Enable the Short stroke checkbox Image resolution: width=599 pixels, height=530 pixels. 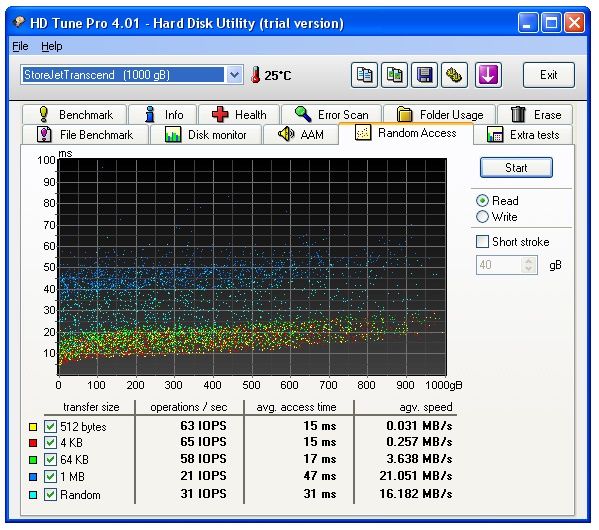(482, 241)
